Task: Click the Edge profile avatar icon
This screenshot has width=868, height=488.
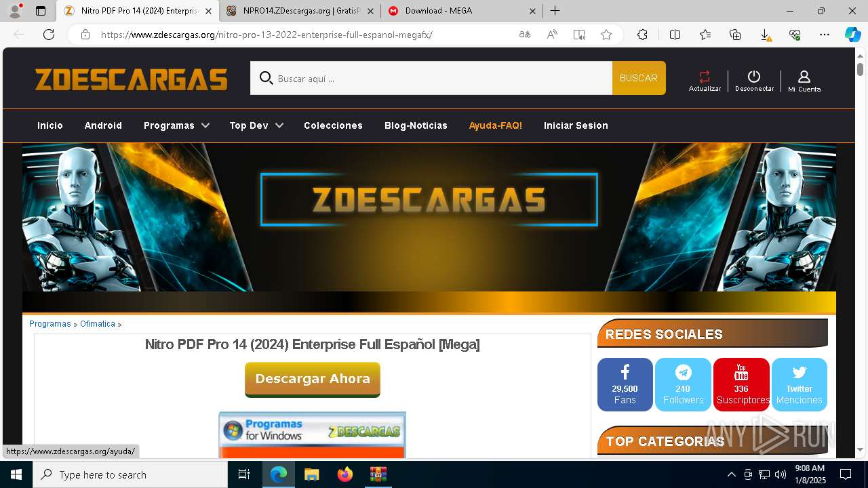Action: click(x=15, y=10)
